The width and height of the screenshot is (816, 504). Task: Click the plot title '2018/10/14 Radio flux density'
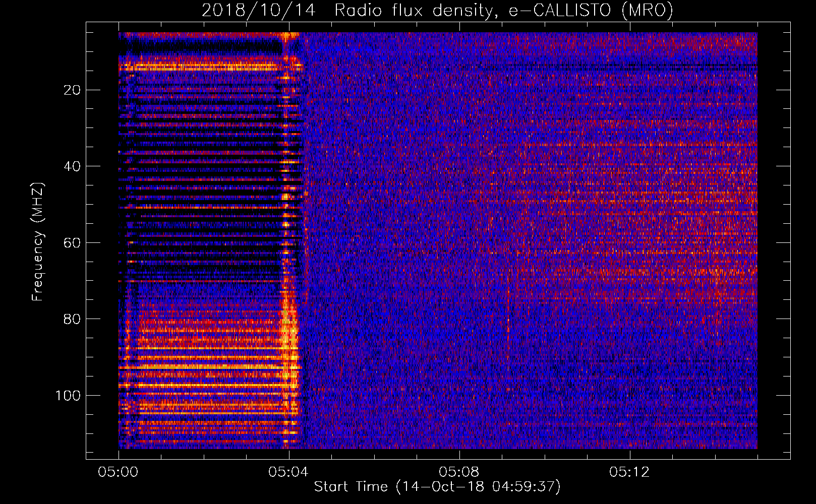(x=437, y=10)
